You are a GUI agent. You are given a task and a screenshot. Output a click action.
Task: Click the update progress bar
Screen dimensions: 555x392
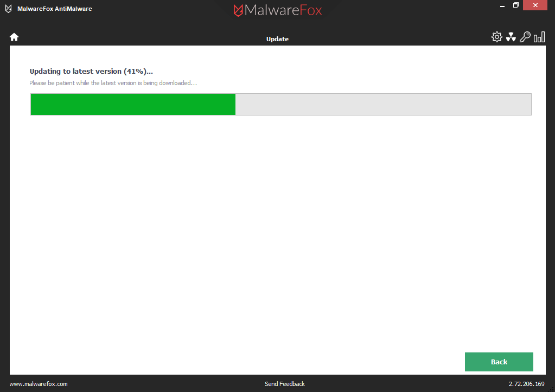281,104
